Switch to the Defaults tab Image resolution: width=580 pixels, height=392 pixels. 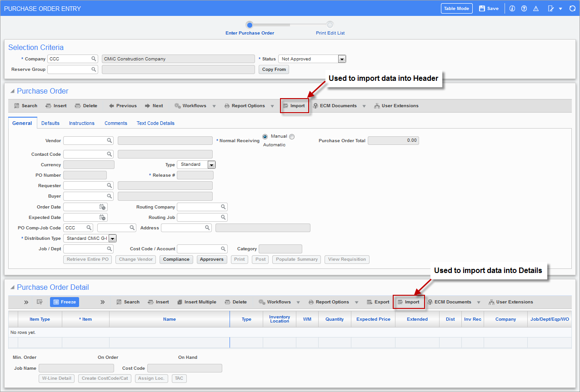coord(50,123)
